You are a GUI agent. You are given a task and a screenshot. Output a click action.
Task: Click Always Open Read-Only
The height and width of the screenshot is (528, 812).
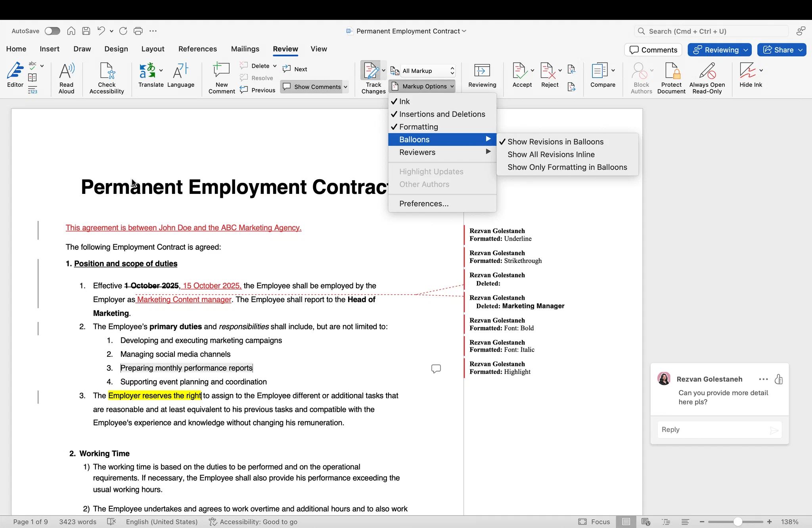pos(707,78)
